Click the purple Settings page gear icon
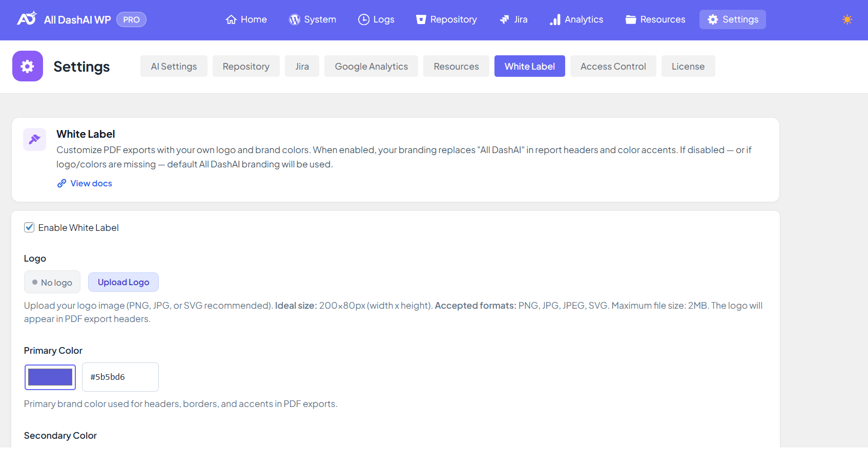The height and width of the screenshot is (450, 868). click(28, 66)
